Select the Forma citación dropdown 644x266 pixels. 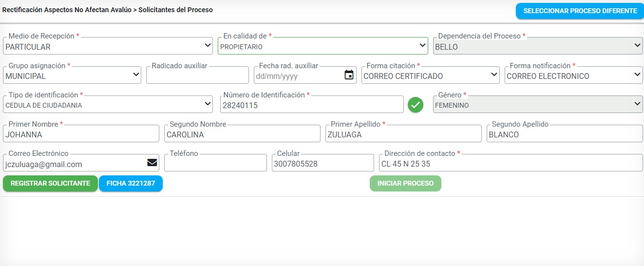[431, 75]
